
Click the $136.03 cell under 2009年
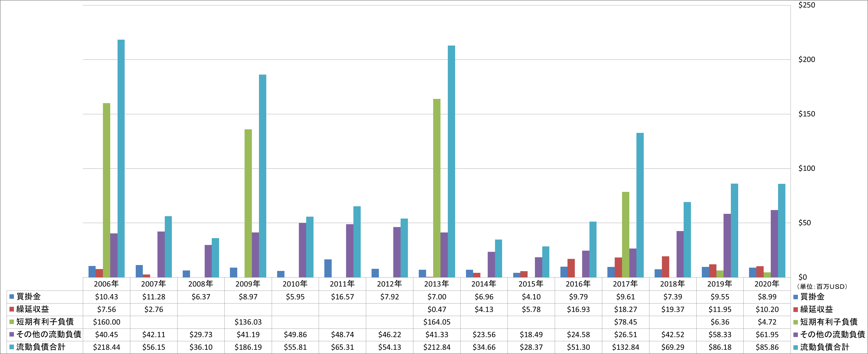pyautogui.click(x=248, y=322)
